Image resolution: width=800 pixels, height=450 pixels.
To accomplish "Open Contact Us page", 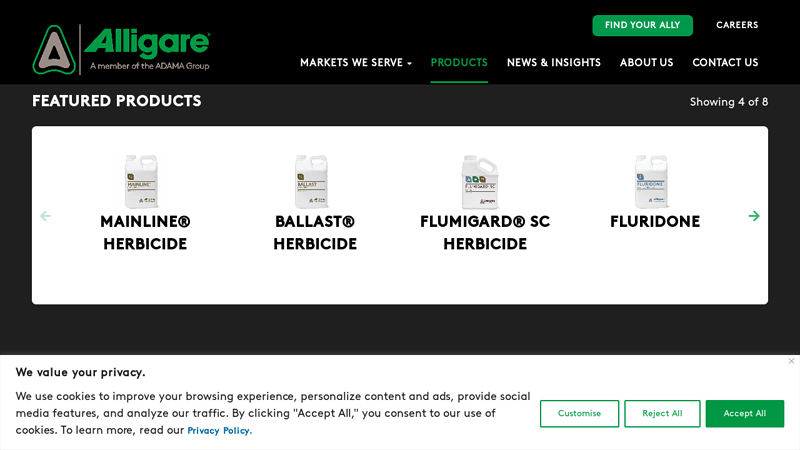I will tap(725, 62).
